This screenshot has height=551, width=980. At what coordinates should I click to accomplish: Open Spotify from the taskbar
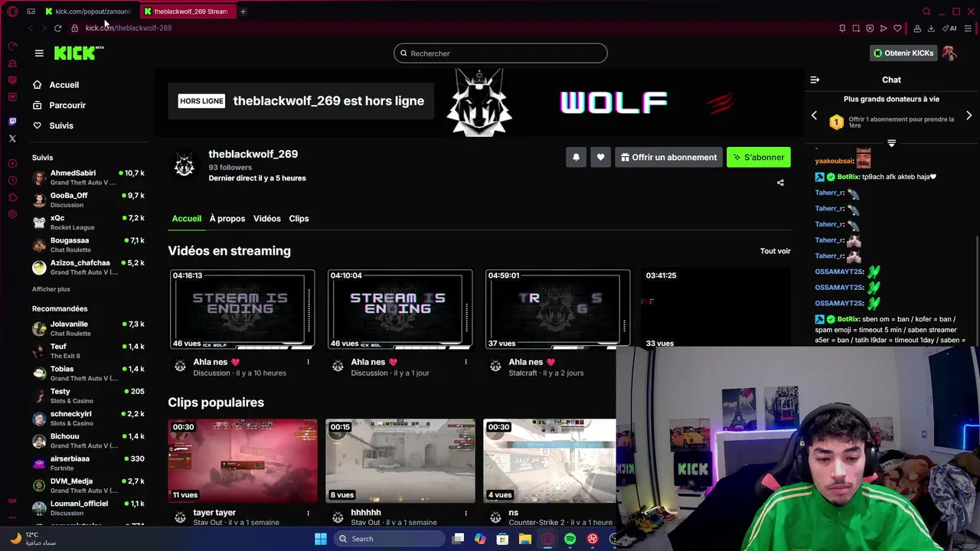[570, 539]
